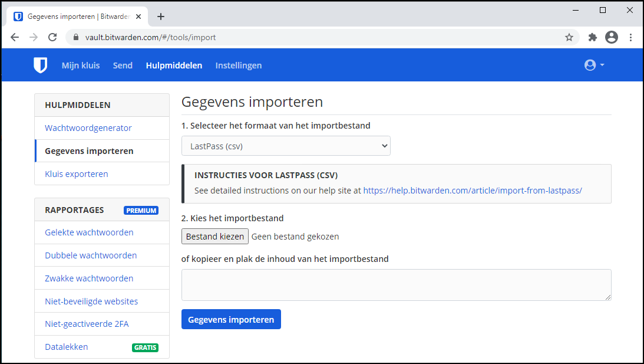Click the import content text area

[397, 285]
